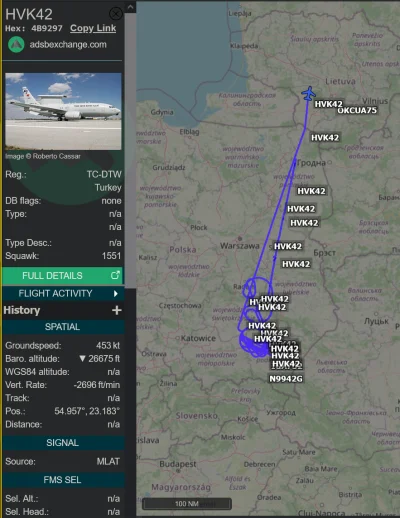Click the adsbexchange.com green logo icon
The image size is (400, 518).
16,45
